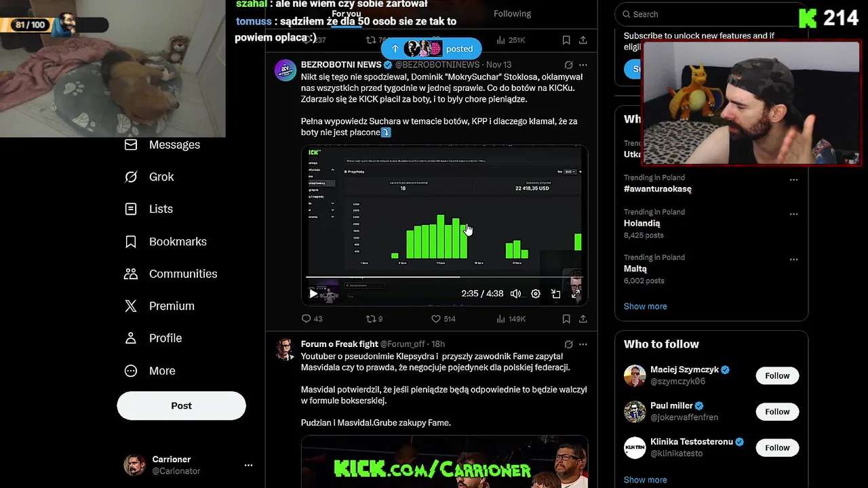Click the Lists icon
The width and height of the screenshot is (868, 488).
(131, 209)
